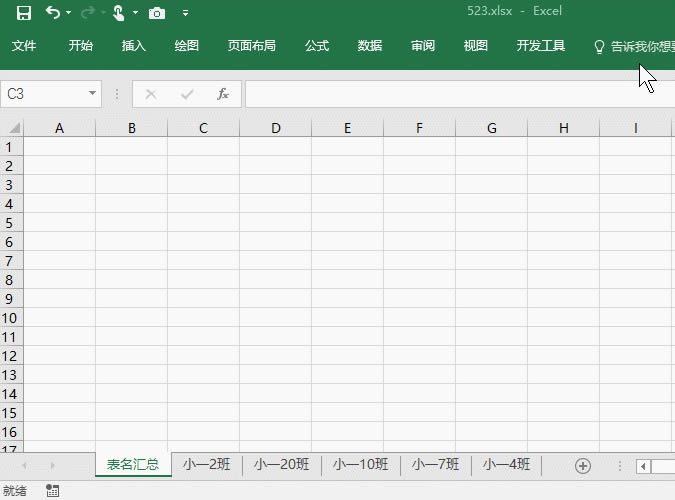Click the macro recording icon in status bar
675x500 pixels.
tap(53, 490)
